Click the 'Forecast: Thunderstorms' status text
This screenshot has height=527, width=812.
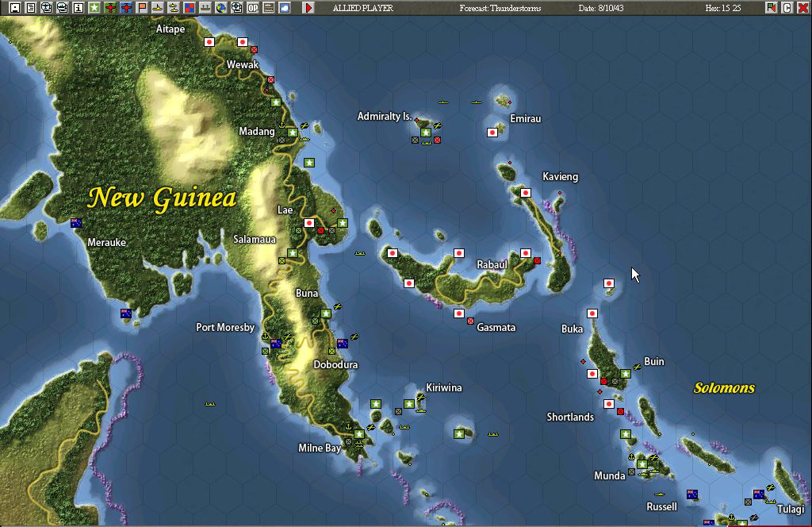(500, 8)
